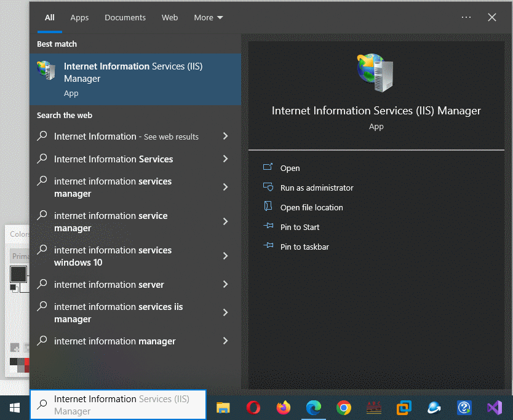Open the ABC lined-text app on taskbar
This screenshot has width=513, height=420.
(x=373, y=408)
